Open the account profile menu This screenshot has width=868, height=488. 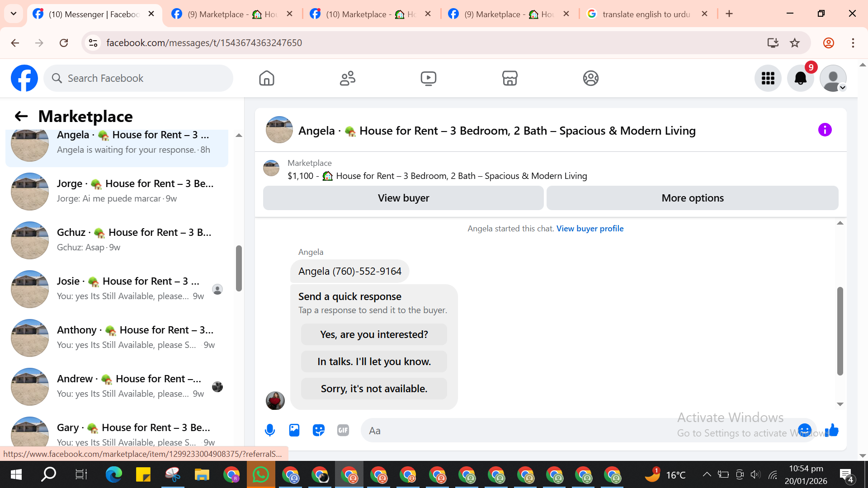833,78
